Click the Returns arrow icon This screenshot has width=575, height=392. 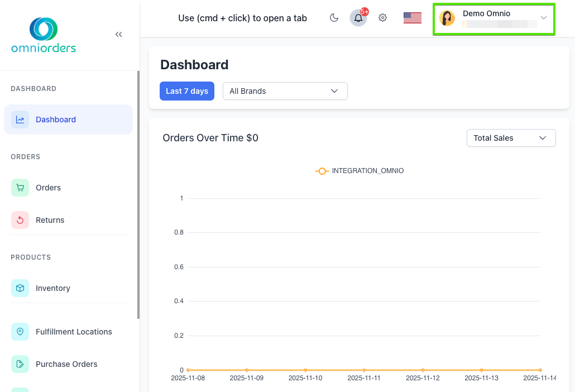20,220
